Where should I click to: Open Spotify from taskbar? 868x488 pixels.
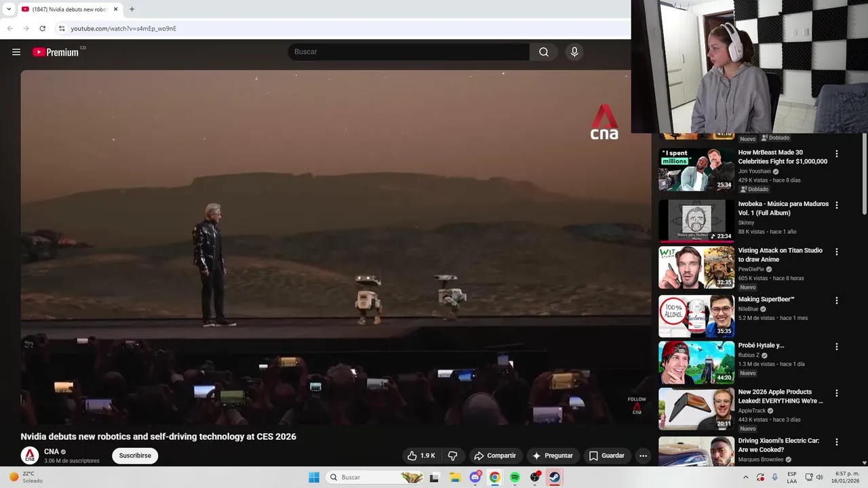pos(515,477)
